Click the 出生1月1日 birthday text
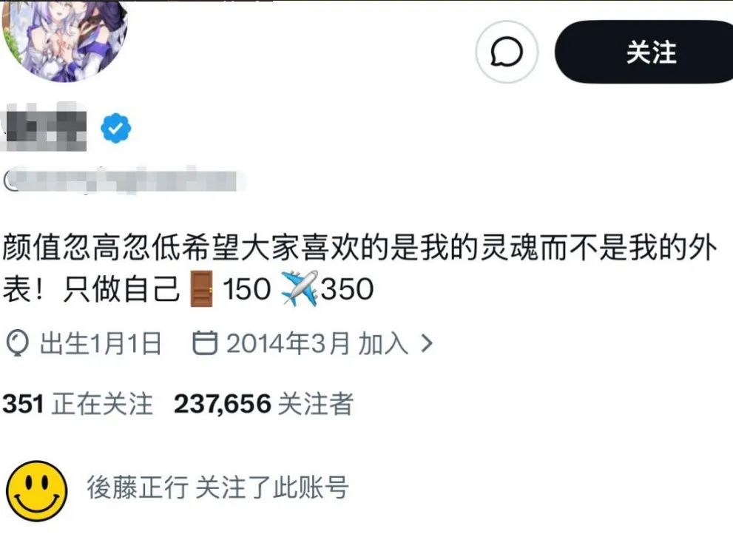The image size is (733, 560). pyautogui.click(x=101, y=343)
